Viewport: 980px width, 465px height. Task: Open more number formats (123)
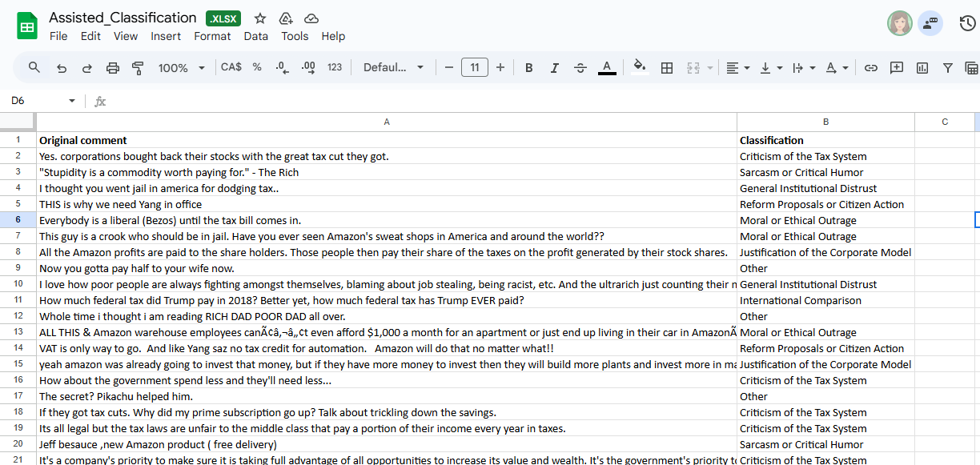tap(335, 68)
